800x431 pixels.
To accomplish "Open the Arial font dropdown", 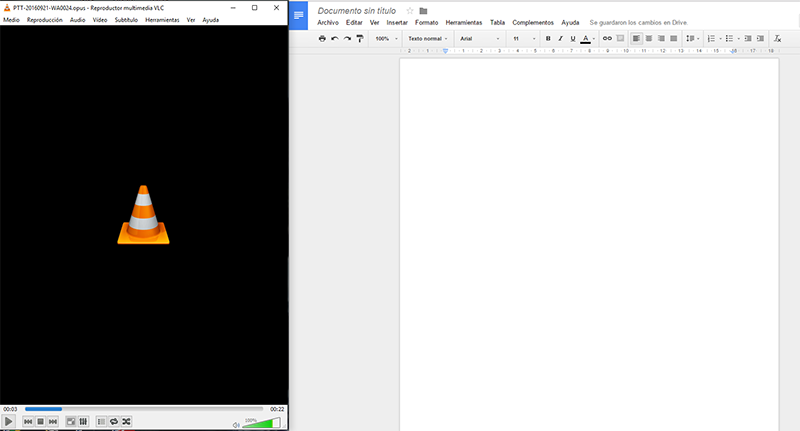I will click(478, 38).
